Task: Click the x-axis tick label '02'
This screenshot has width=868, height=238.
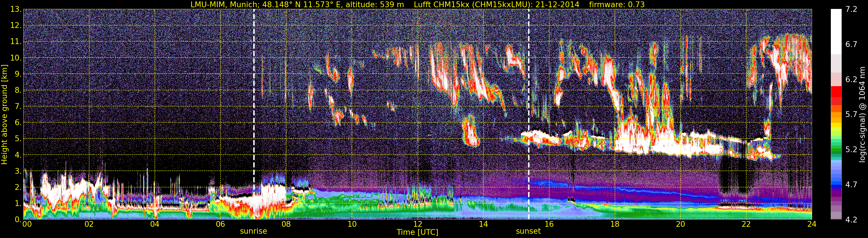Action: pyautogui.click(x=89, y=224)
